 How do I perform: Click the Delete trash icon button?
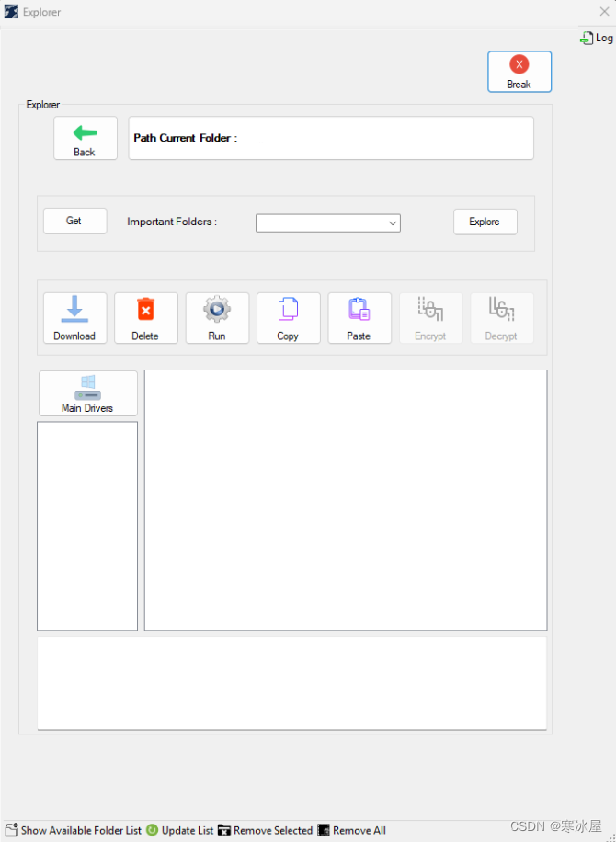click(146, 318)
